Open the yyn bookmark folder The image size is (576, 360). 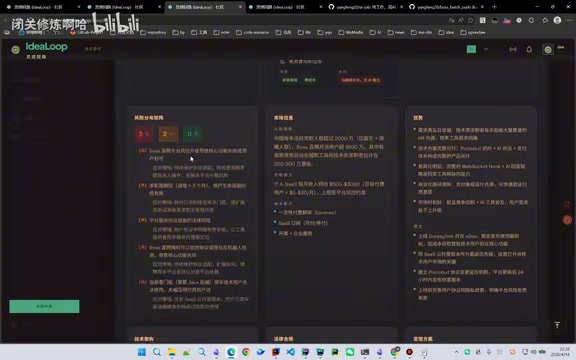click(x=324, y=32)
